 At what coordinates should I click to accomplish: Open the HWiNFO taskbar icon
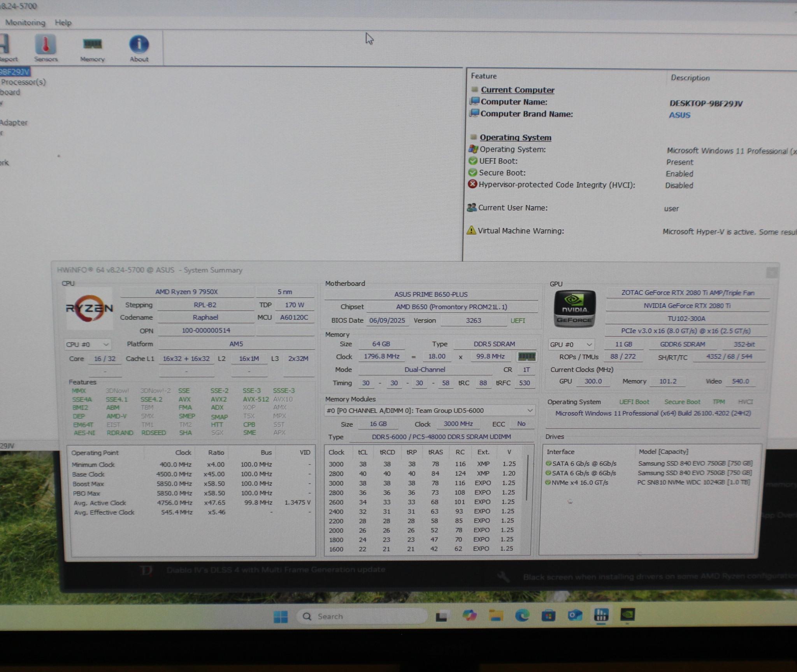point(601,615)
